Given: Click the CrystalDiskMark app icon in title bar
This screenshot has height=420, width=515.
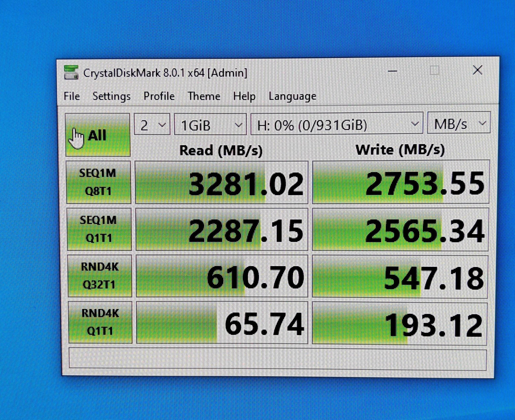Looking at the screenshot, I should tap(71, 72).
